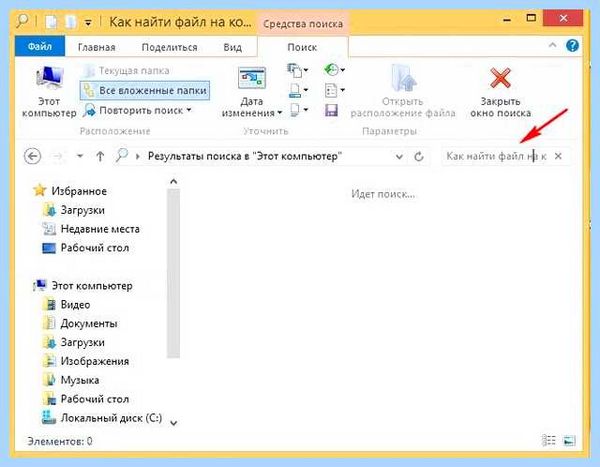Click the Средства поиска contextual tab
This screenshot has width=600, height=467.
[x=303, y=24]
